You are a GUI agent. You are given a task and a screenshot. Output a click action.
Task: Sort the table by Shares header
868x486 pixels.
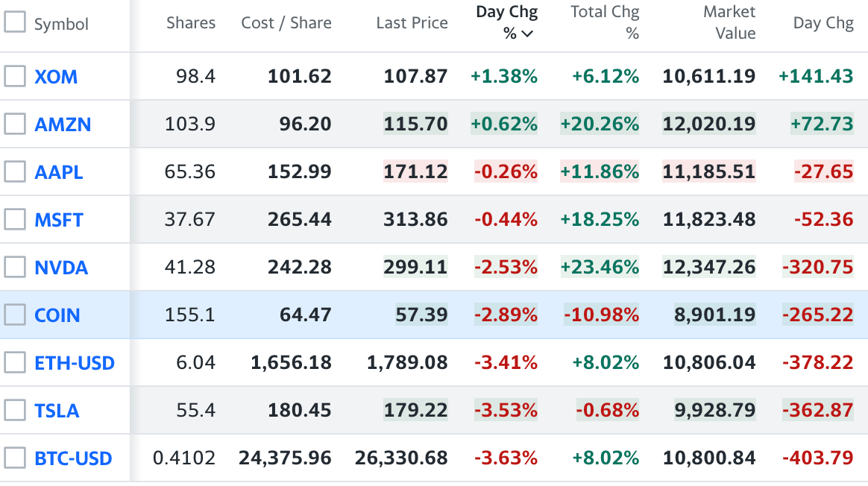point(191,23)
